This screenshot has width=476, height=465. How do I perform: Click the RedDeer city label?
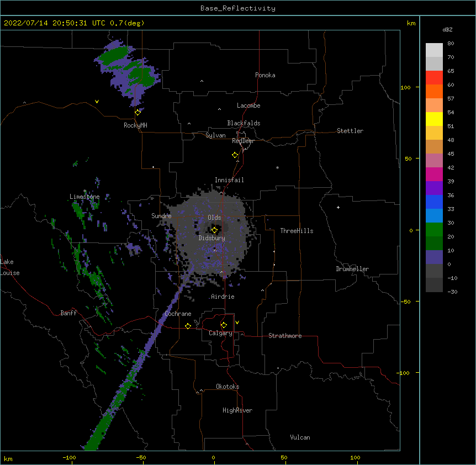[x=243, y=141]
